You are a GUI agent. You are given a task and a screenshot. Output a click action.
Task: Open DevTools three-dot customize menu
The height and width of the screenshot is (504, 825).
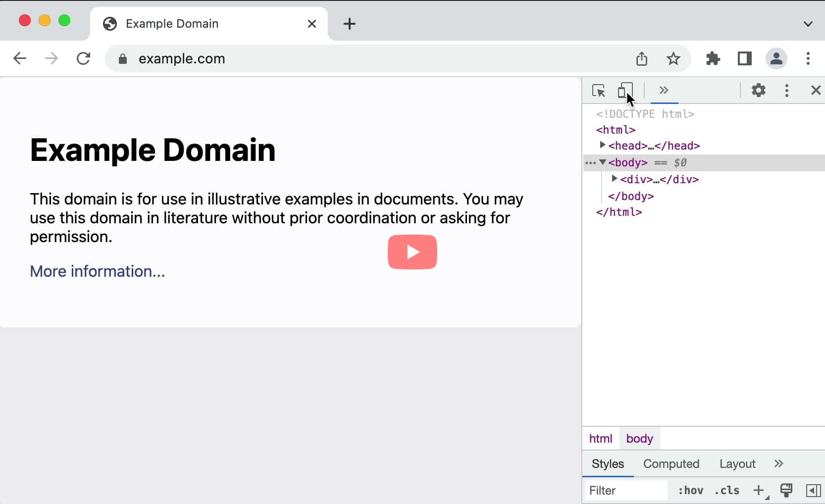(x=786, y=90)
